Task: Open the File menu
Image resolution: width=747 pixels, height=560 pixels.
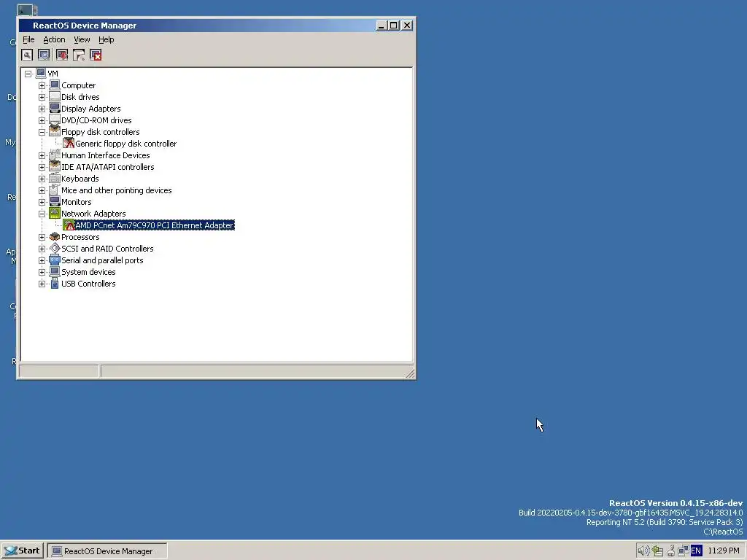Action: tap(28, 39)
